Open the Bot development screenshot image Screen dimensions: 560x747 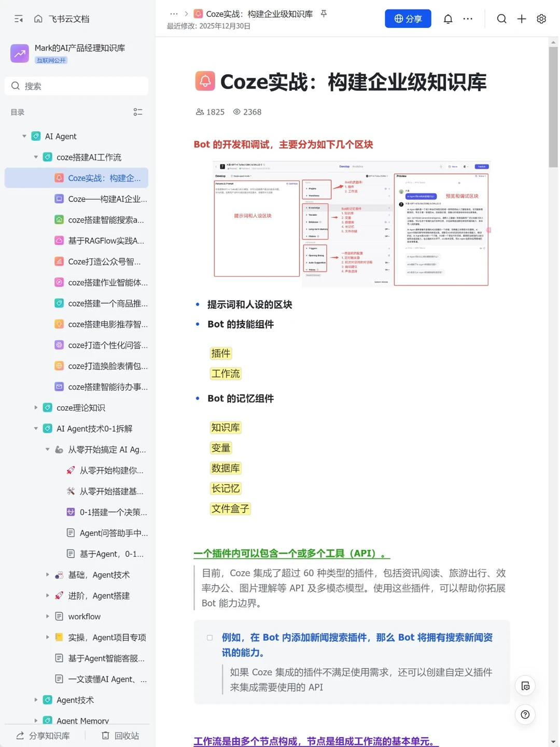(x=352, y=224)
